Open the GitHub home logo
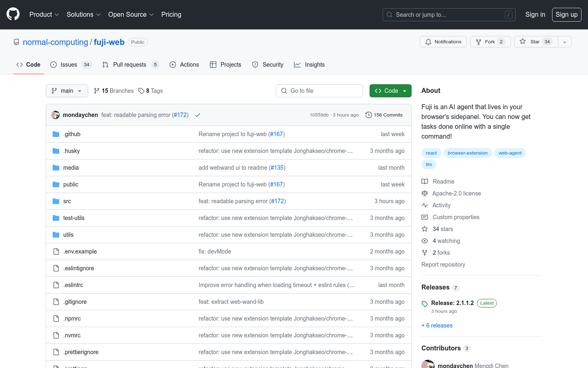The width and height of the screenshot is (588, 368). 13,14
